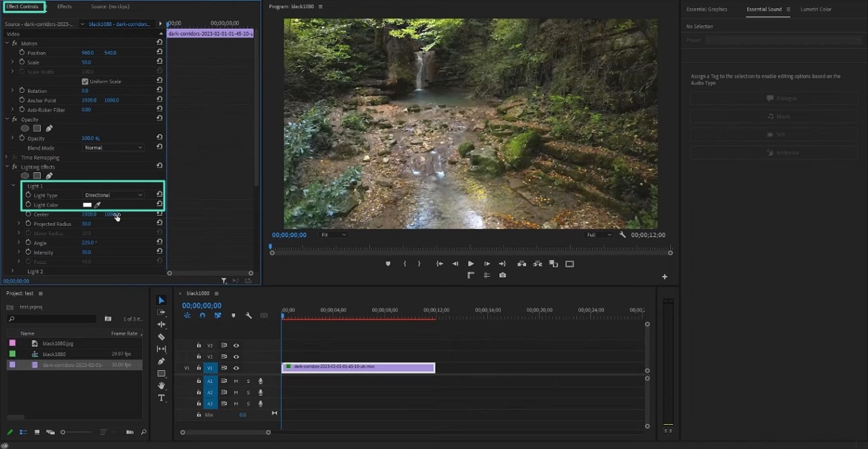The width and height of the screenshot is (868, 449).
Task: Open the Program panel menu icon
Action: click(320, 7)
